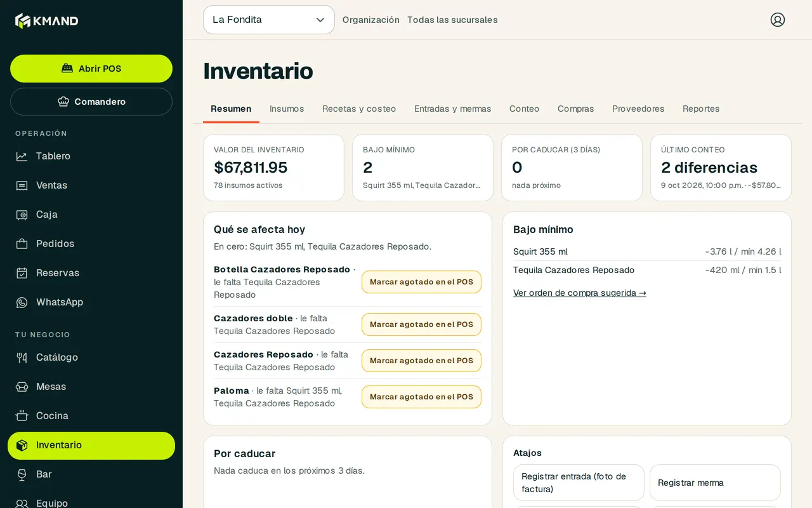The image size is (812, 508).
Task: Select the Conteo tab
Action: click(524, 109)
